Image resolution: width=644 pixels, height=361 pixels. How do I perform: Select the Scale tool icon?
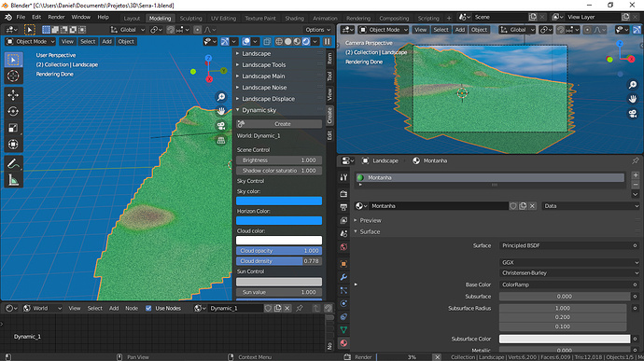click(13, 128)
